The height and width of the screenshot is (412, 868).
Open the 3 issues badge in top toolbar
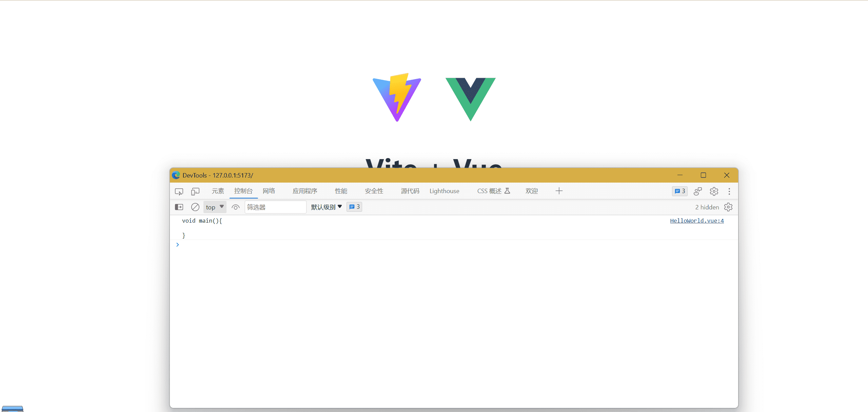(680, 191)
